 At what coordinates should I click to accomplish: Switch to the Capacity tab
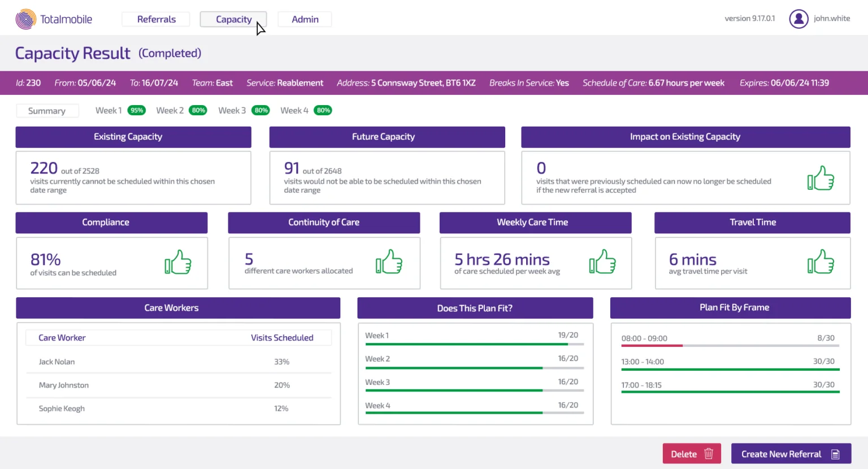[x=233, y=19]
